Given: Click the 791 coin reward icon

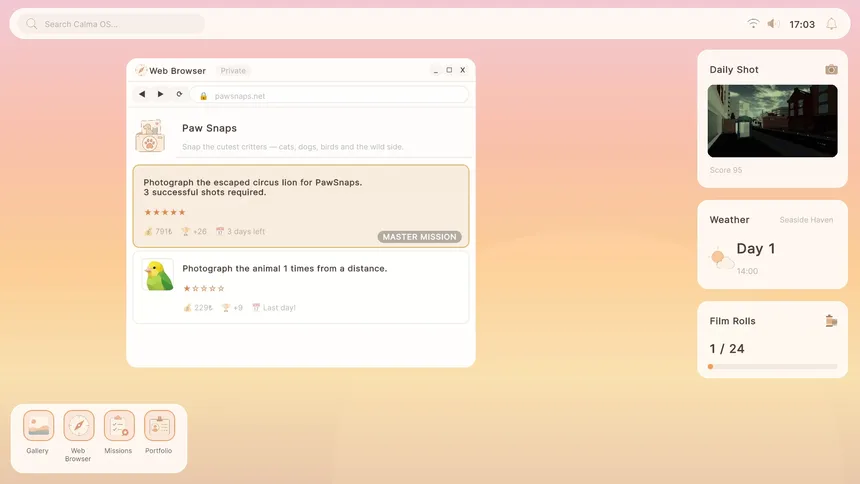Looking at the screenshot, I should (148, 232).
